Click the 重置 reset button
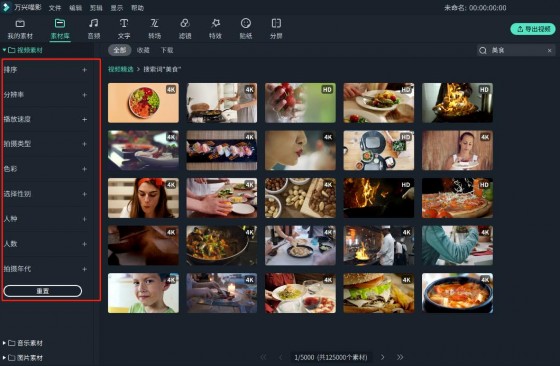The image size is (560, 366). 43,291
